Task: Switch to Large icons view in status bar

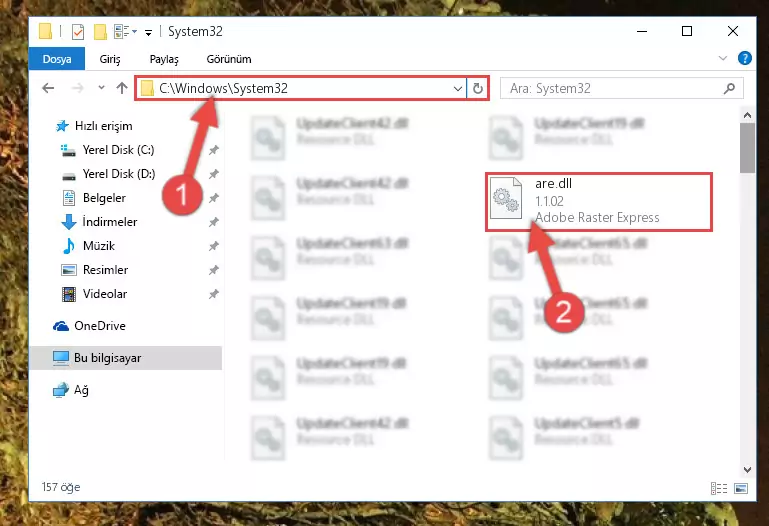Action: coord(741,488)
